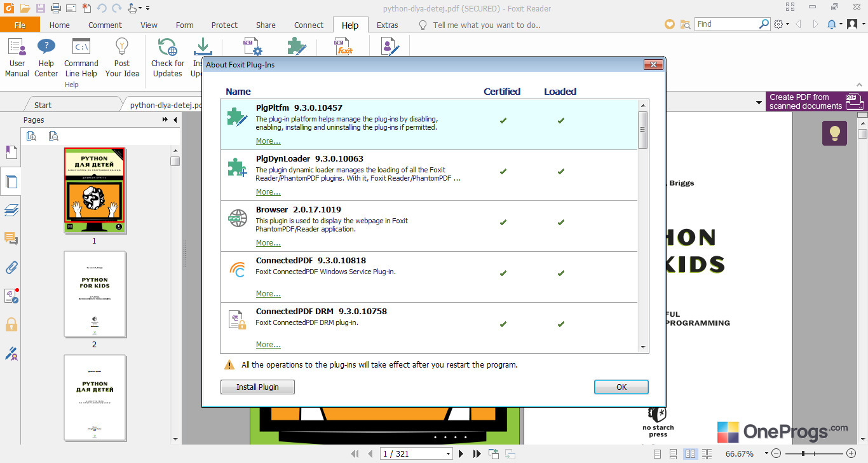Open the Attachments paperclip panel
Image resolution: width=868 pixels, height=463 pixels.
11,267
